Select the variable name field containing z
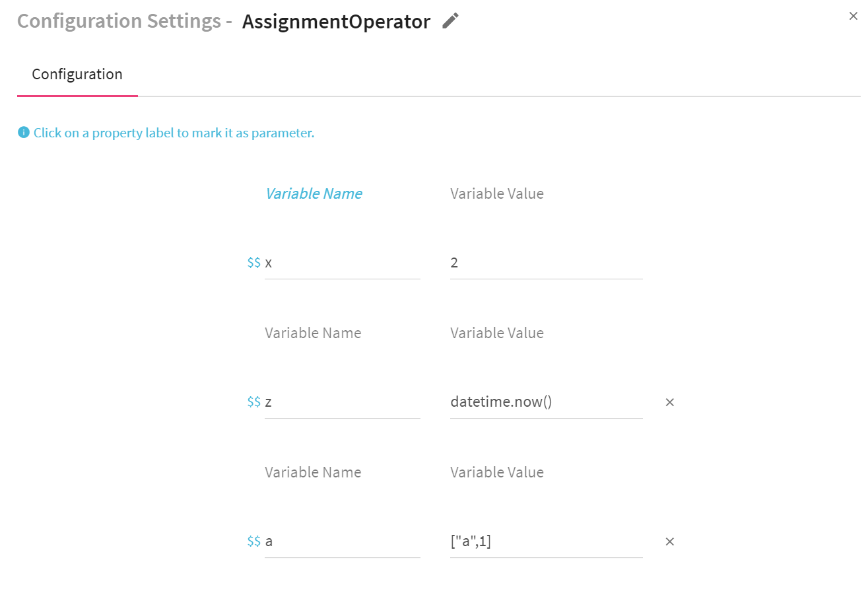Screen dimensions: 868x591 pos(342,402)
